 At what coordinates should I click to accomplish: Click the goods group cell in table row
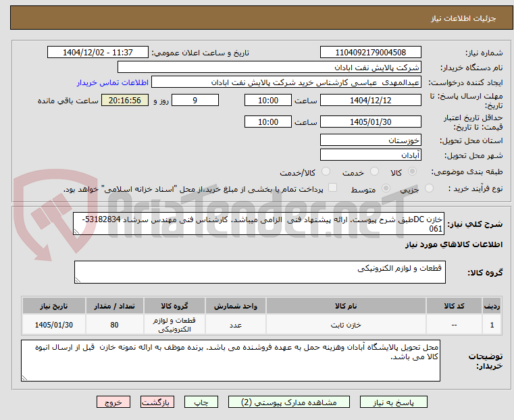coord(174,325)
